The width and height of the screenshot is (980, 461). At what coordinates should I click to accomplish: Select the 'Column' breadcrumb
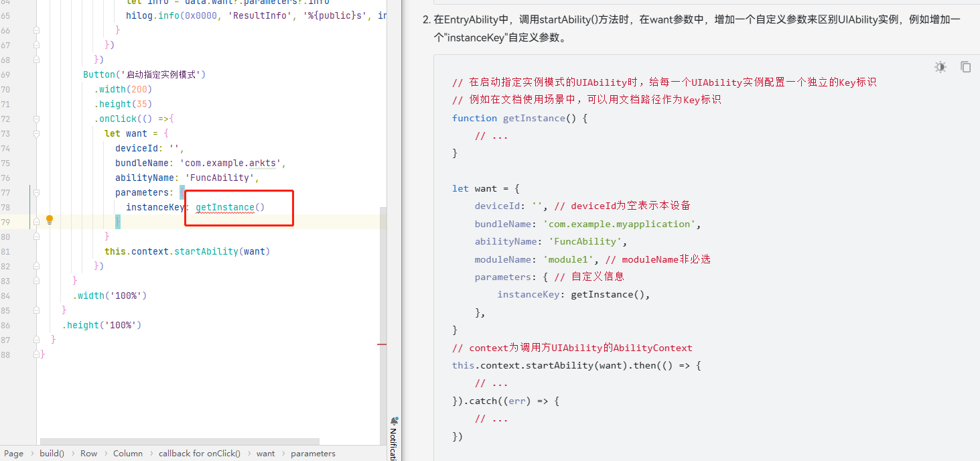pyautogui.click(x=128, y=454)
